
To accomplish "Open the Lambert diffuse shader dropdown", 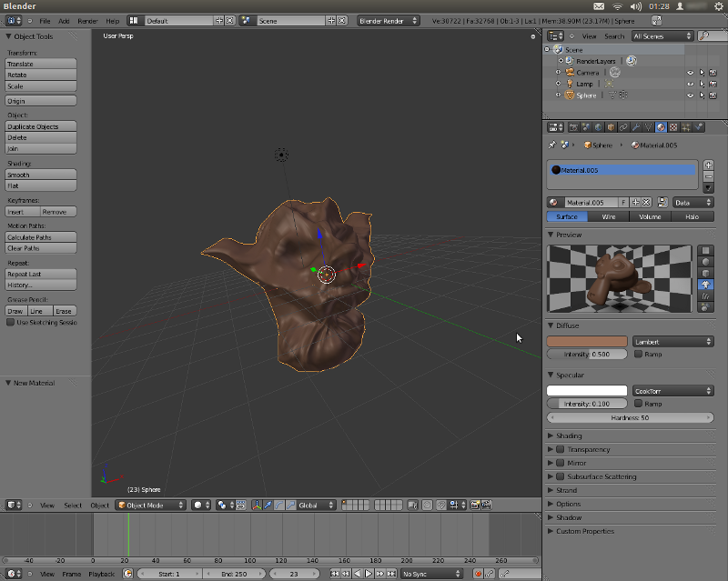I will [672, 342].
